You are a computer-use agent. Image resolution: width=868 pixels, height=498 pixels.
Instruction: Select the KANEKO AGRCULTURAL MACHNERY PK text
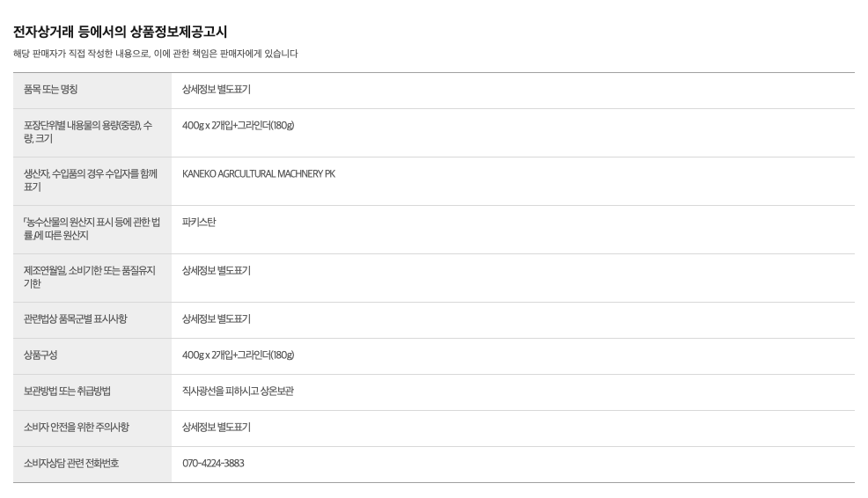(x=259, y=174)
